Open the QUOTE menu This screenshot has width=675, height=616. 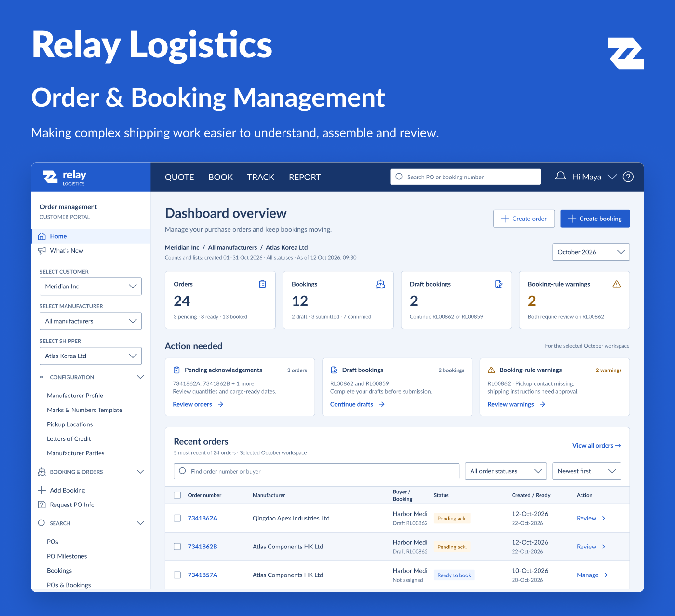[x=179, y=177]
